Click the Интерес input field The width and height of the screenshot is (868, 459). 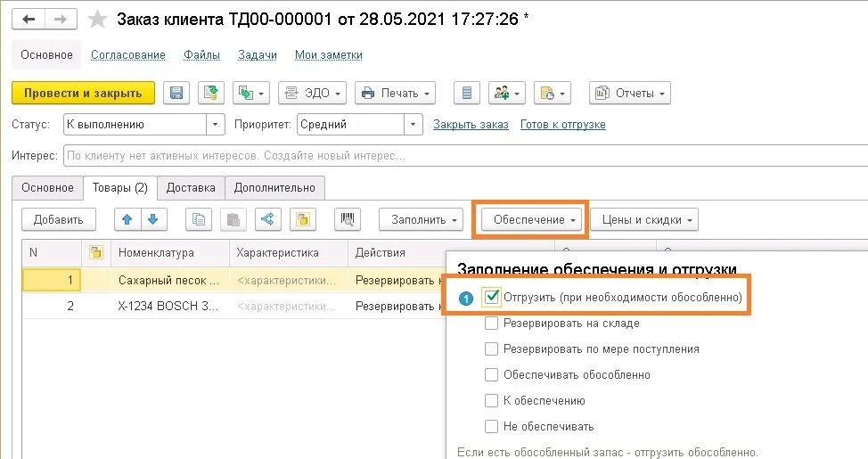[x=465, y=156]
